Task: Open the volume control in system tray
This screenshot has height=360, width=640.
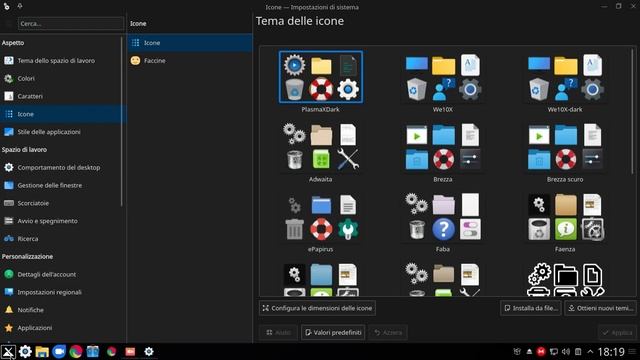Action: tap(566, 351)
